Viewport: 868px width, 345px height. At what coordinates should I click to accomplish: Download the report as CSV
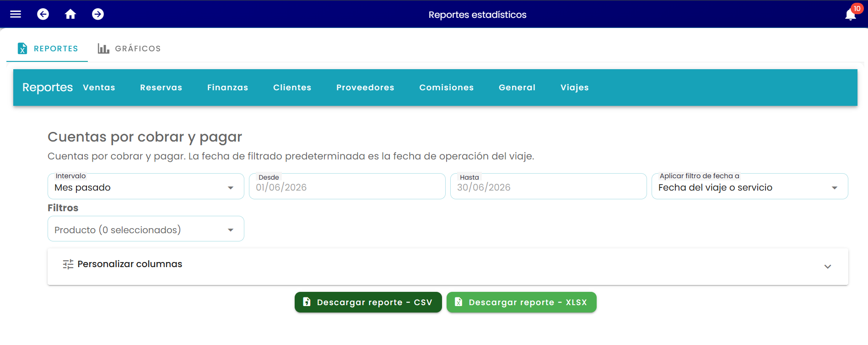coord(368,302)
